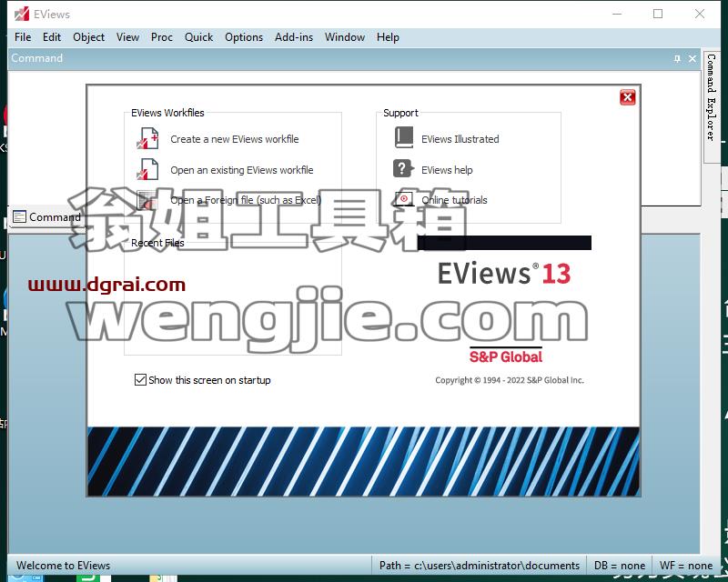Open the Quick menu

click(198, 37)
